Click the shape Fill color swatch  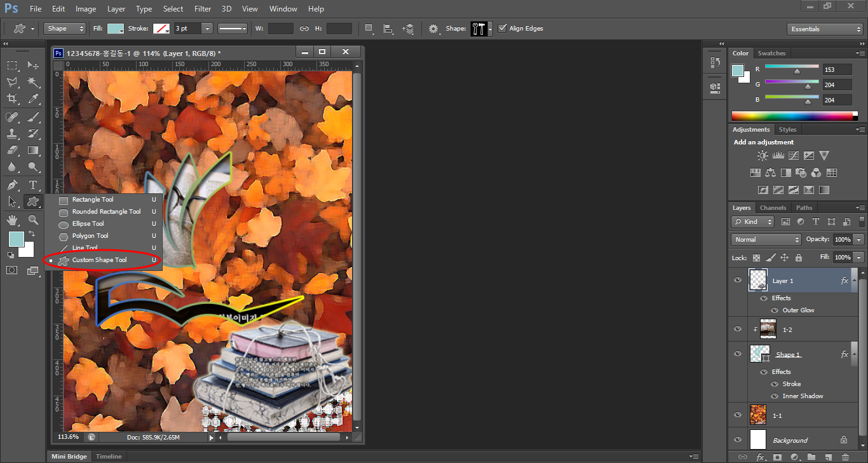[116, 29]
